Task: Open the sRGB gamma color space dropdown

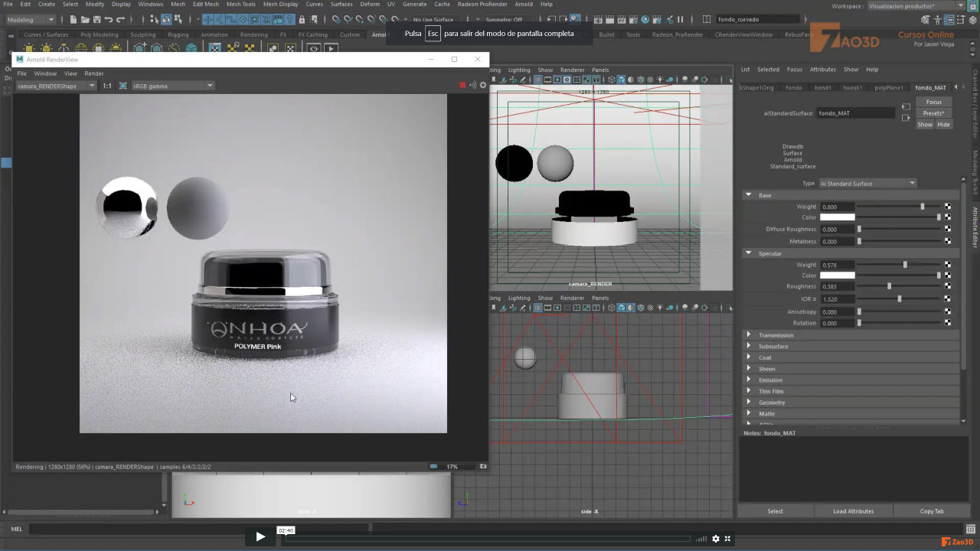Action: click(172, 86)
